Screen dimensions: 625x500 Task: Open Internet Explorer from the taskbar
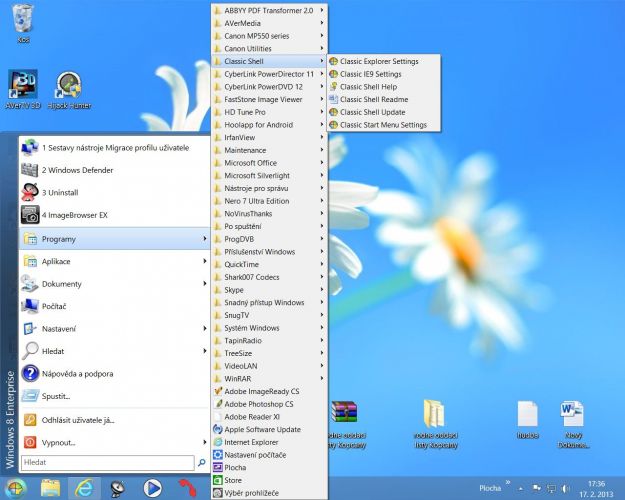pyautogui.click(x=84, y=488)
